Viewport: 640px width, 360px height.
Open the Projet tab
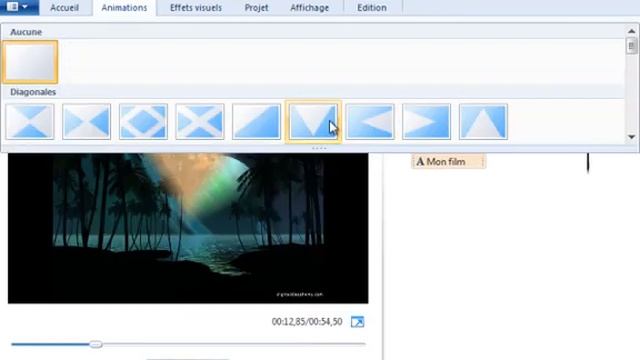(x=256, y=8)
